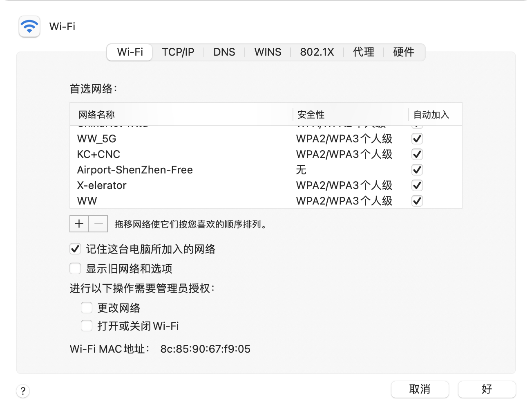Switch to the WINS tab
Image resolution: width=532 pixels, height=414 pixels.
pos(268,52)
